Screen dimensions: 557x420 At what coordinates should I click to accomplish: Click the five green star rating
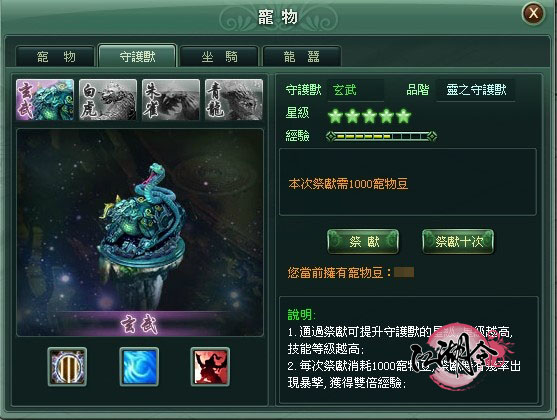[x=369, y=116]
